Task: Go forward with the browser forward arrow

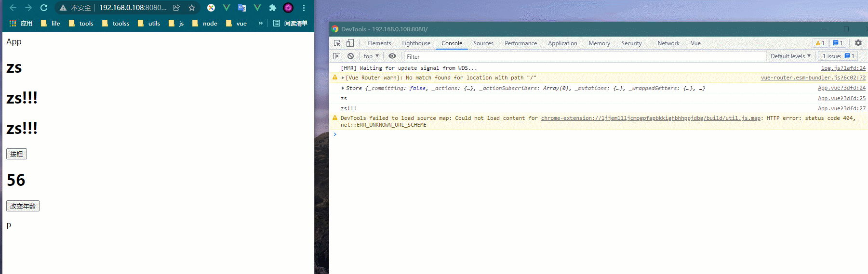Action: [x=28, y=8]
